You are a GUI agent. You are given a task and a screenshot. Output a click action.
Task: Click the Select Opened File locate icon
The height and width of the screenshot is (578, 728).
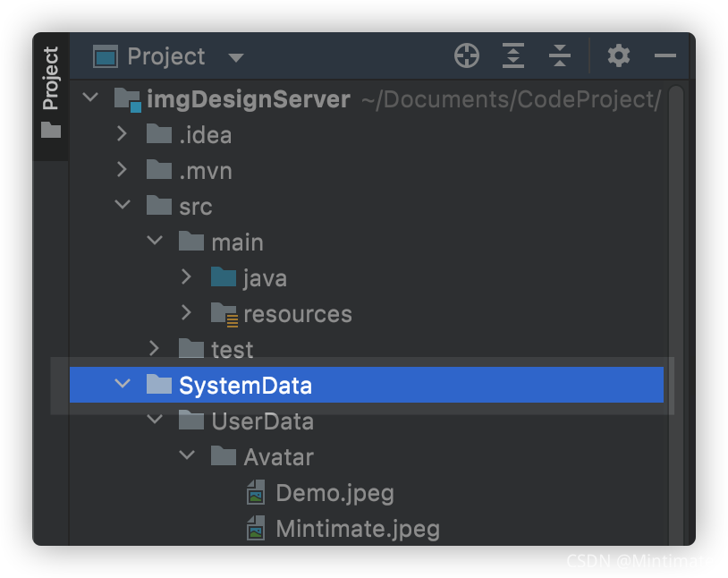(x=467, y=55)
